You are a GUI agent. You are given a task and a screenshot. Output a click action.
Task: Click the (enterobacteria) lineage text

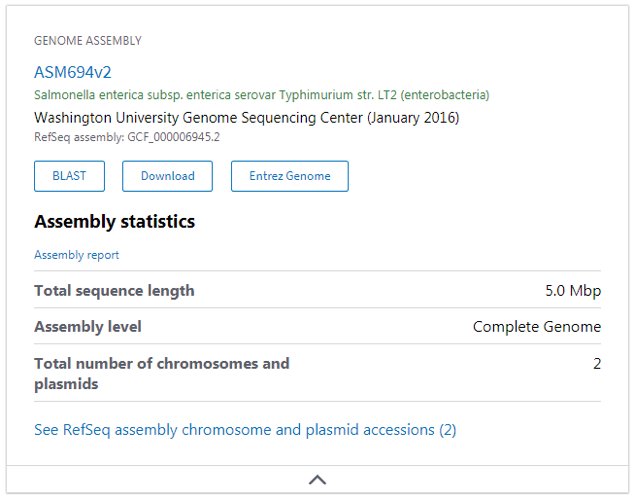[x=446, y=95]
